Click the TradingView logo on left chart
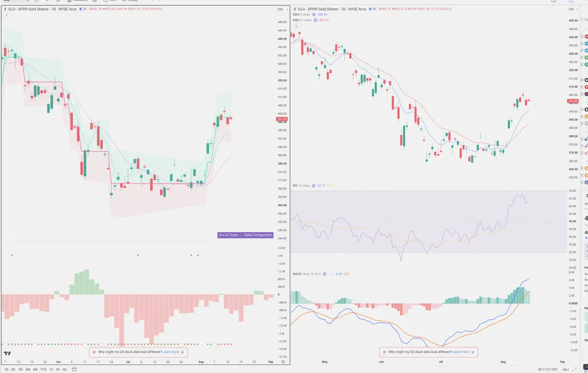588x373 pixels. [7, 353]
